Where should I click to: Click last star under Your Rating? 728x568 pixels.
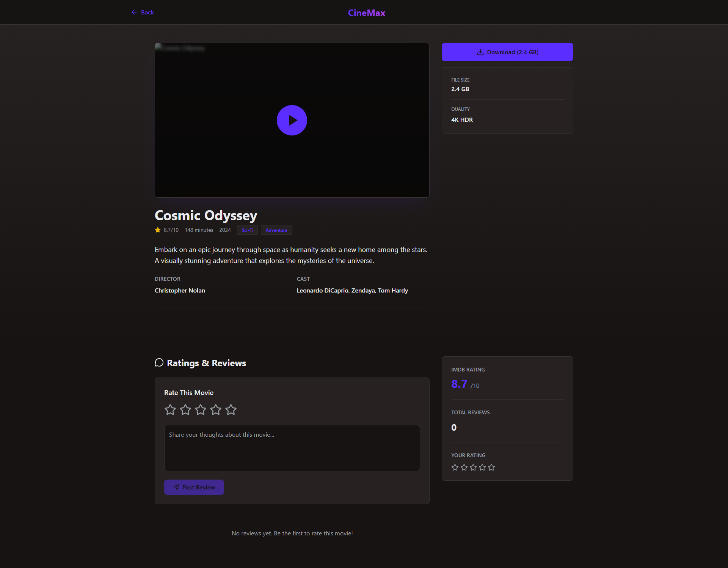[x=491, y=467]
